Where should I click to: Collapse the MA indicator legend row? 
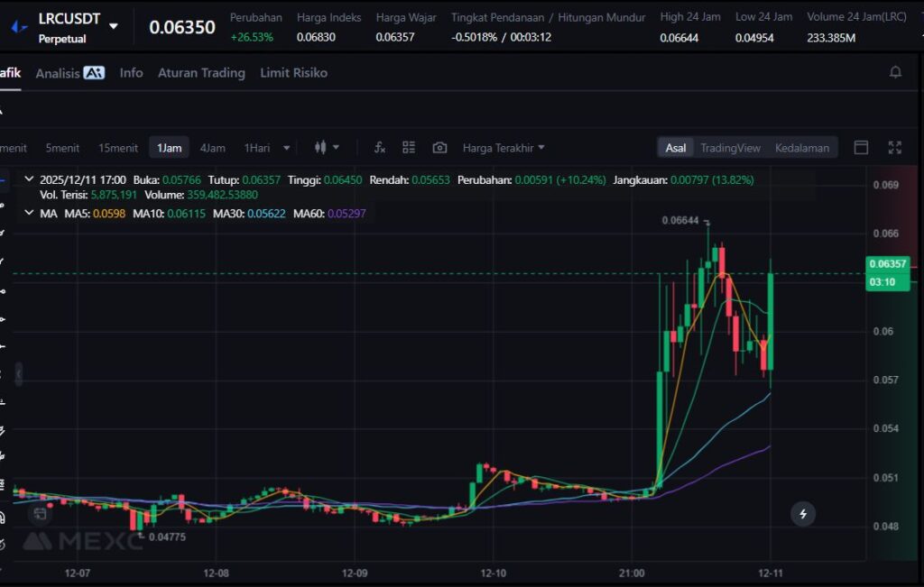pos(29,213)
